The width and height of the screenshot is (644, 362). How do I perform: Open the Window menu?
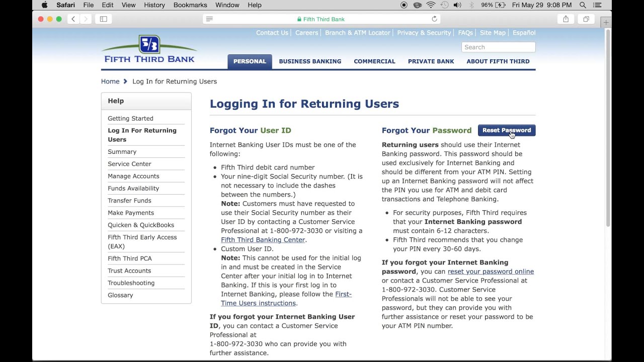(x=227, y=5)
